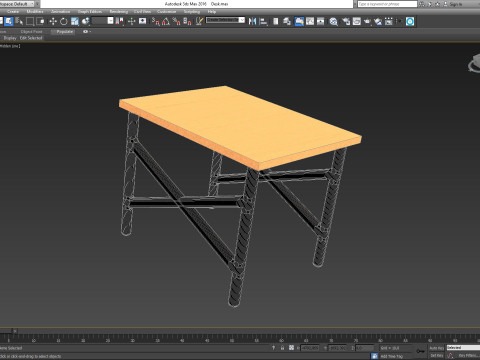Toggle the Layer Explorer
This screenshot has height=360, width=480.
[x=287, y=21]
